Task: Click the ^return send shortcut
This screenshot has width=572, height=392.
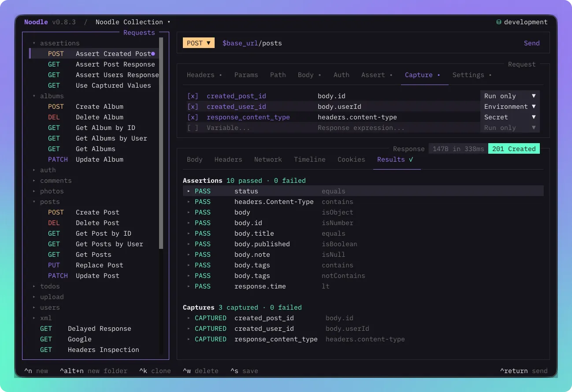Action: pos(524,371)
